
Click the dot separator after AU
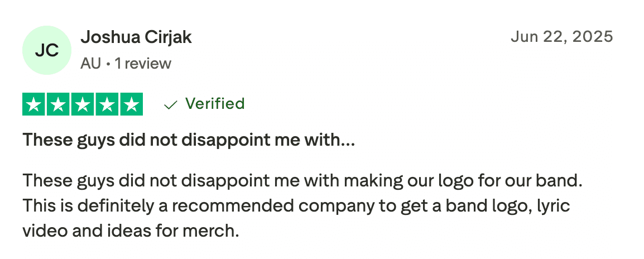tap(108, 64)
